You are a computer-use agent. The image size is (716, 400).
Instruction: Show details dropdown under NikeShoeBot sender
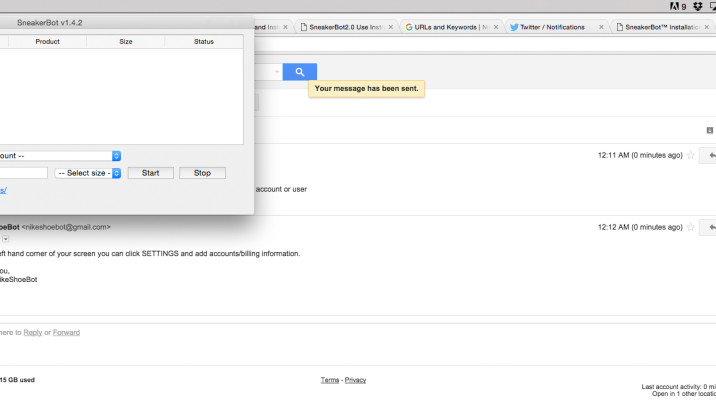tap(5, 239)
